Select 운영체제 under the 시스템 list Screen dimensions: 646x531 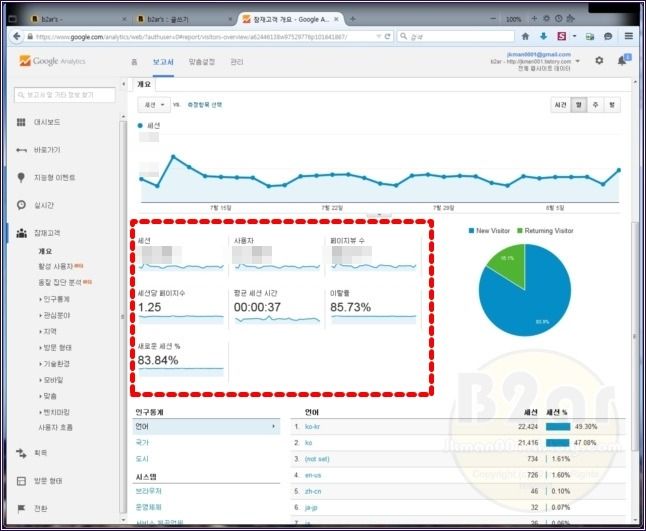[149, 507]
